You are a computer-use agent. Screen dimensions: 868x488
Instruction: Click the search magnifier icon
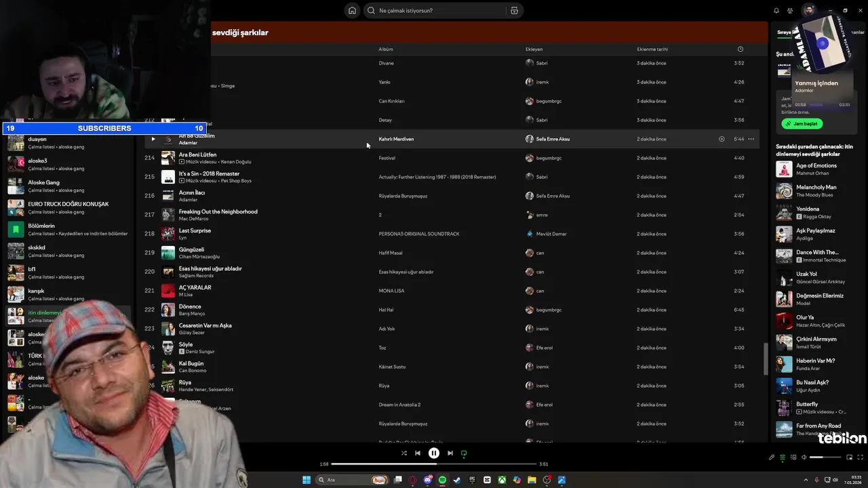(371, 10)
